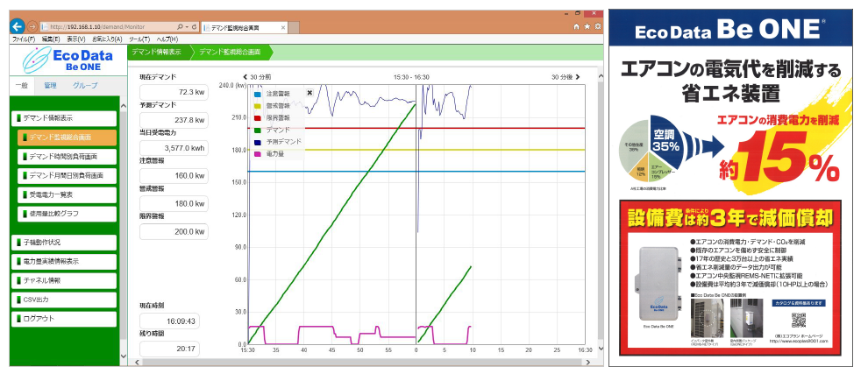Screen dimensions: 868x381
Task: Expand the 電力量実績情報表示 sidebar menu
Action: pyautogui.click(x=64, y=262)
